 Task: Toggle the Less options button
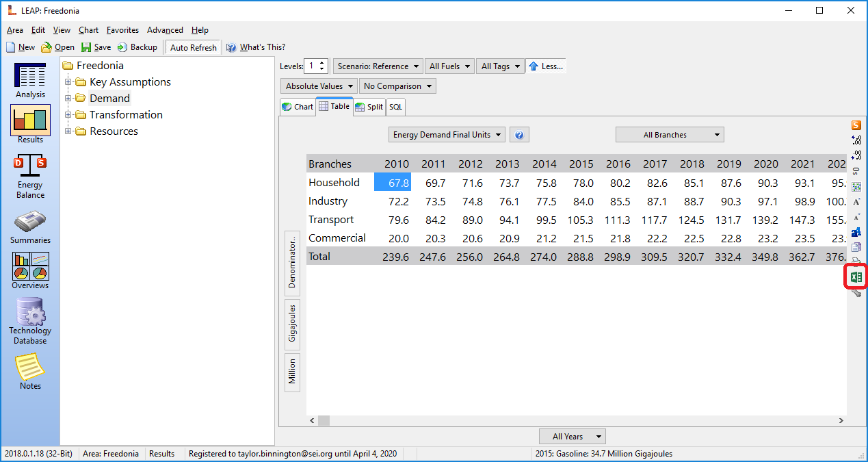(545, 66)
